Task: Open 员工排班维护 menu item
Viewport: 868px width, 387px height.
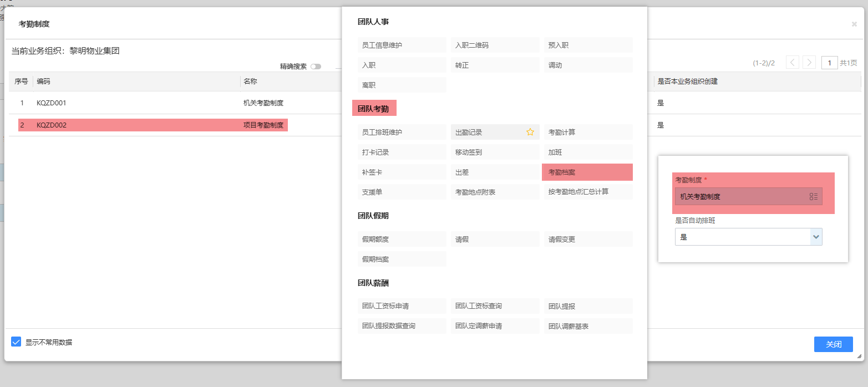Action: (x=402, y=133)
